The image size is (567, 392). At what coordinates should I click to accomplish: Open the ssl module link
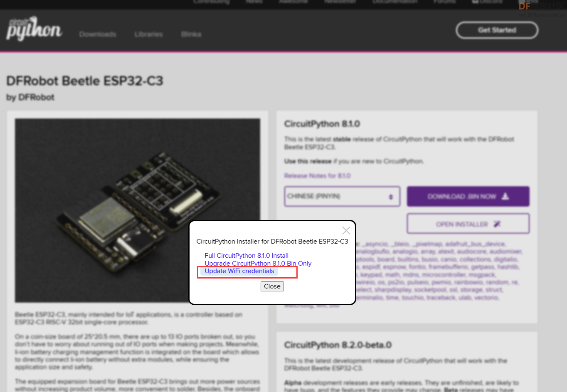pos(454,290)
